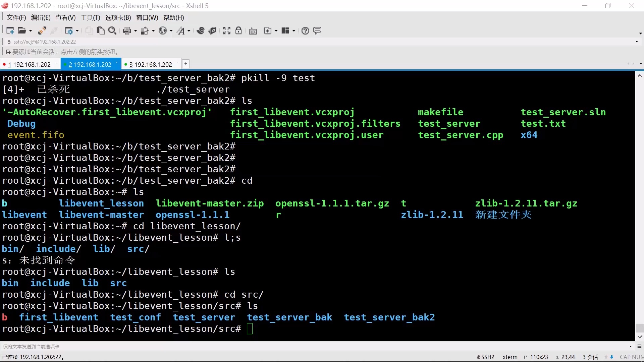The height and width of the screenshot is (362, 644).
Task: Click the Find magnifier icon
Action: (x=112, y=31)
